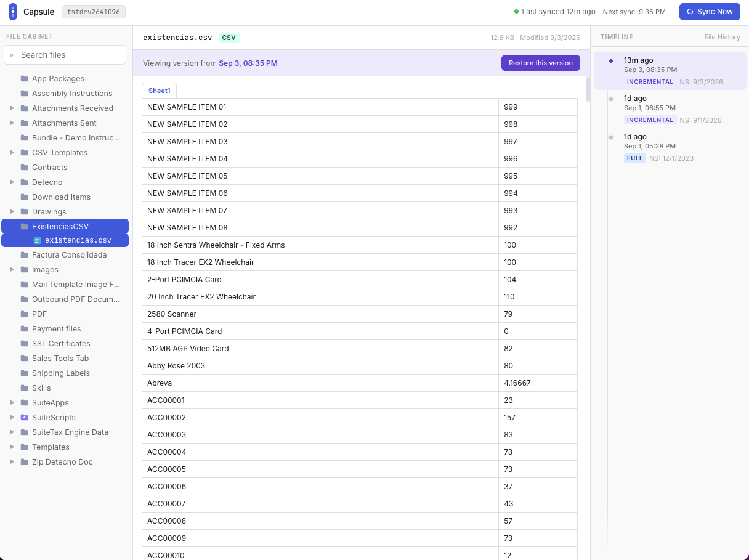Expand the SuiteApps folder
The image size is (749, 560).
[12, 403]
